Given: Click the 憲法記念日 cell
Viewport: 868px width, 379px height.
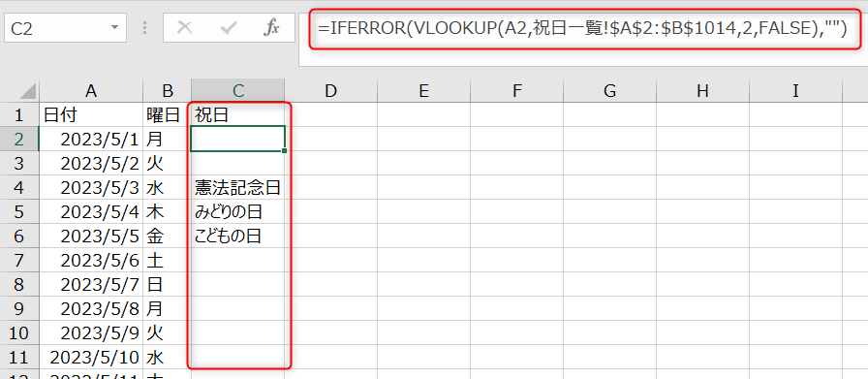Looking at the screenshot, I should (x=238, y=188).
